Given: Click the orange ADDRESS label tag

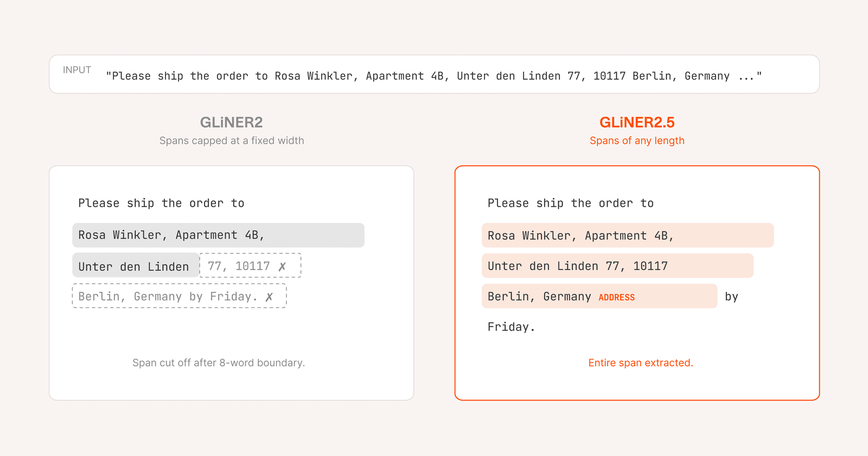Looking at the screenshot, I should (617, 297).
